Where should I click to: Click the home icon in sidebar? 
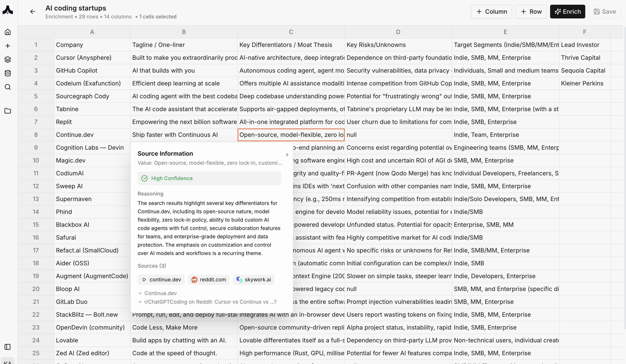[8, 32]
